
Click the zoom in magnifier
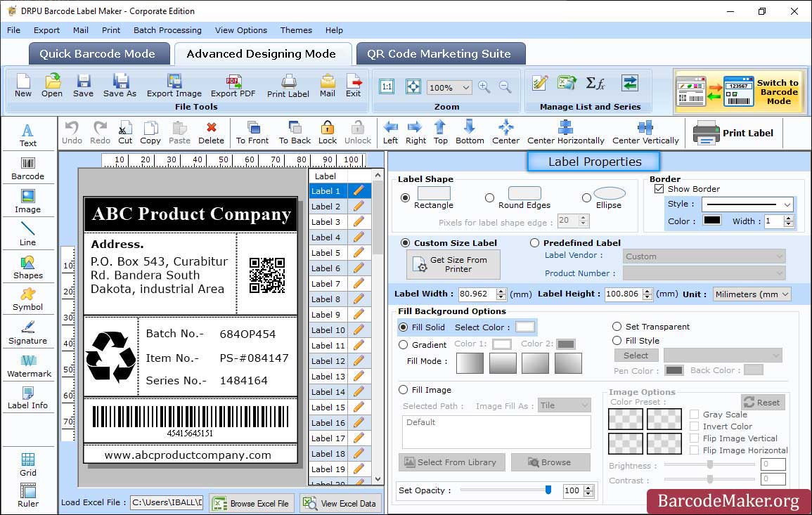484,87
